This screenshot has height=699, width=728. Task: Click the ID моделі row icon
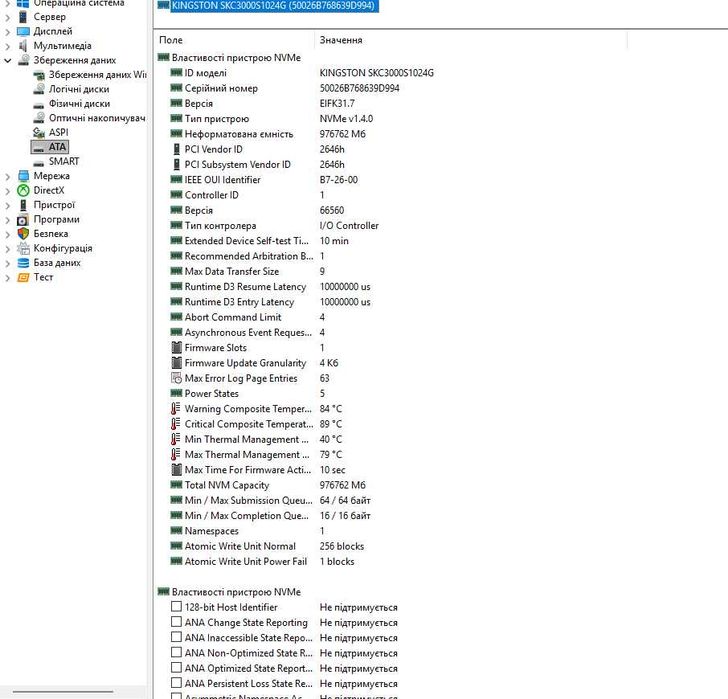176,72
